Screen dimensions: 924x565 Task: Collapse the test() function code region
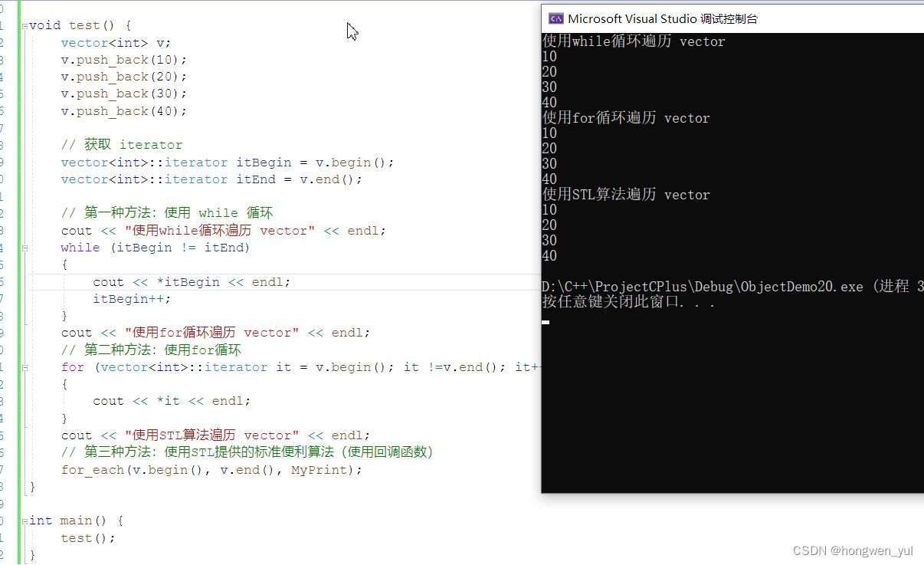pos(25,25)
